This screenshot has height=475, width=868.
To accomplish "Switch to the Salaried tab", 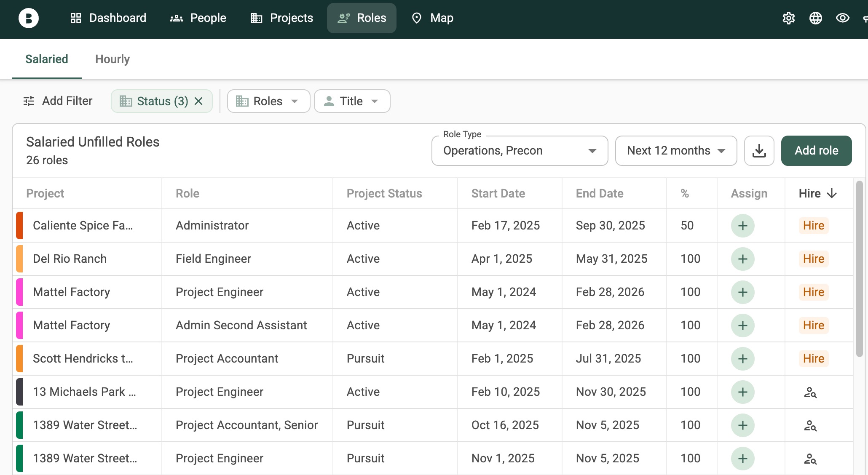I will click(47, 59).
